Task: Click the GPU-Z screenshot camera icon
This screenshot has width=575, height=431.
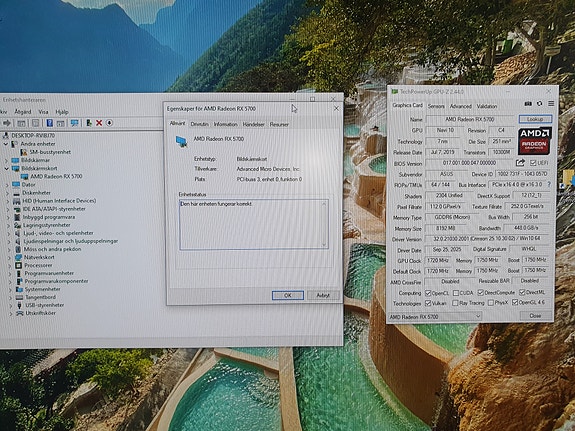Action: [528, 104]
